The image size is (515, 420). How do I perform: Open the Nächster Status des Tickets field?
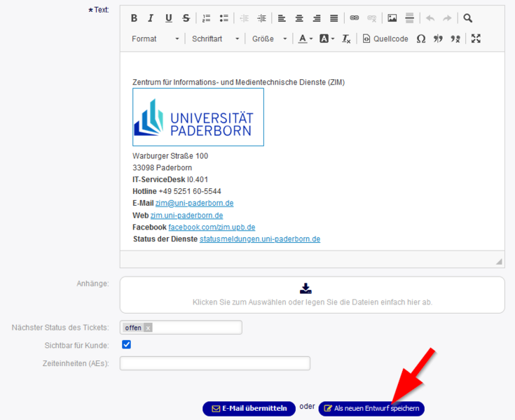[x=181, y=328]
